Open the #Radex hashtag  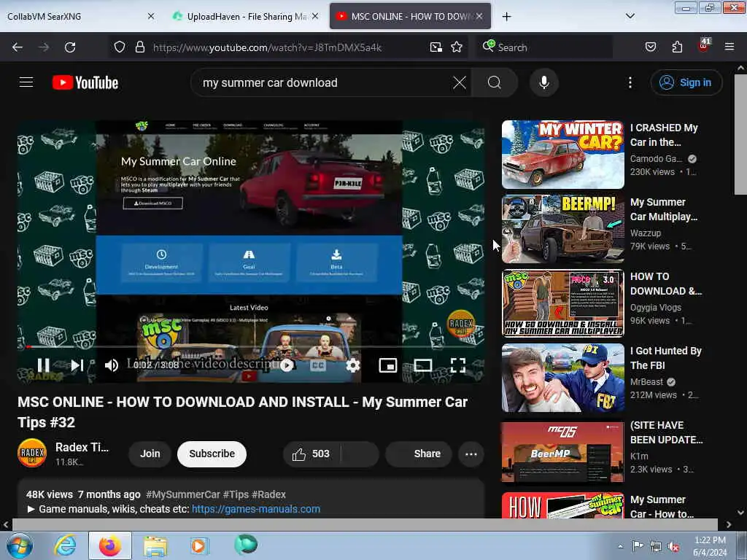click(268, 495)
